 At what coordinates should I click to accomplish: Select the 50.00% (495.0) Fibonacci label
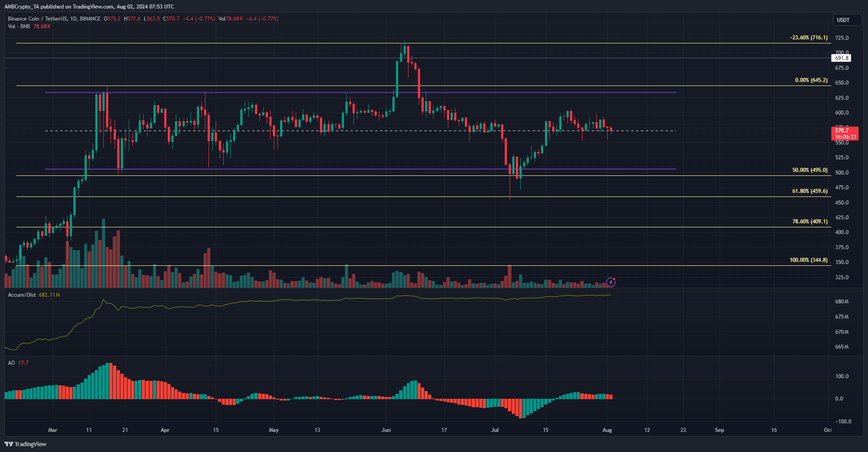pos(810,170)
